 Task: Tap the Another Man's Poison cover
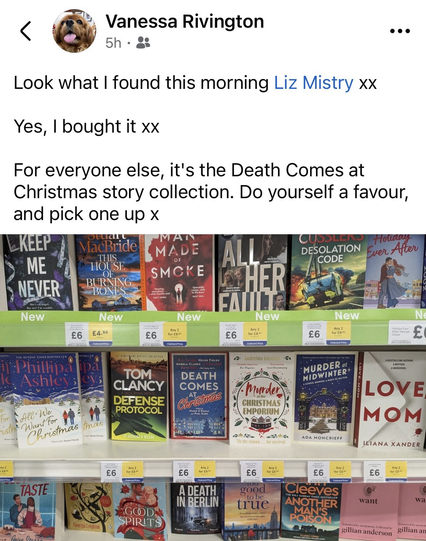click(x=311, y=510)
